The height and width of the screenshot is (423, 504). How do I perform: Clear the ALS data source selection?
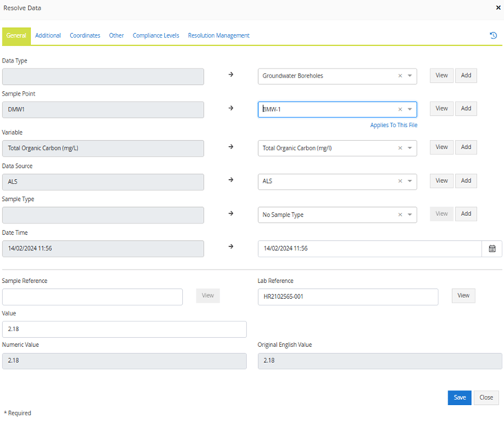[x=399, y=181]
